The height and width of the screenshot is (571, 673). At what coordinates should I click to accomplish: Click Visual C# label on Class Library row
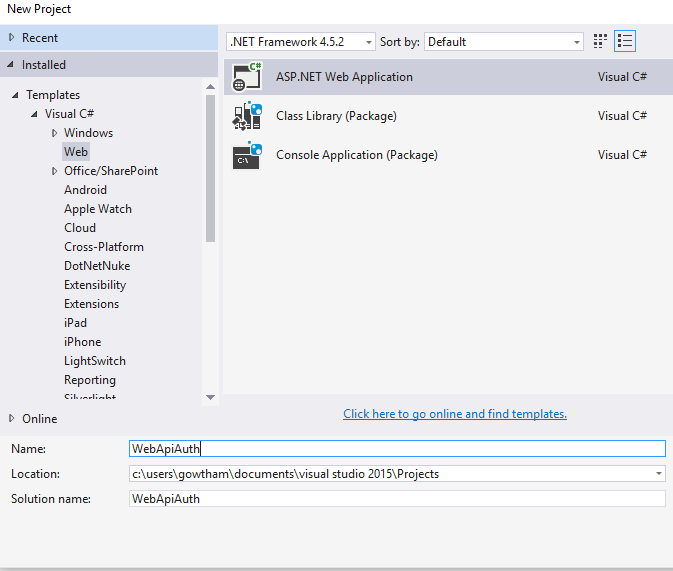pyautogui.click(x=622, y=116)
